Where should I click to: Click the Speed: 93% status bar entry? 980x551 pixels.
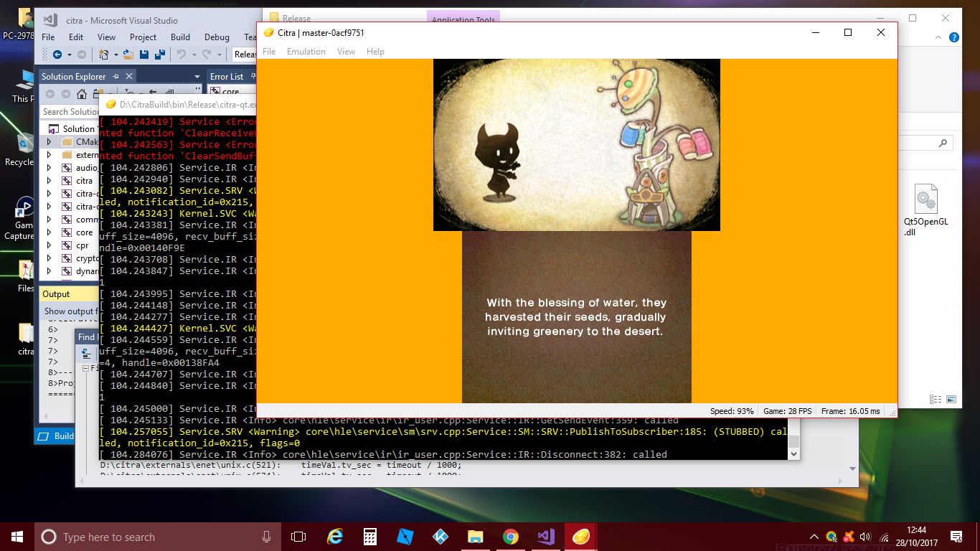tap(732, 411)
